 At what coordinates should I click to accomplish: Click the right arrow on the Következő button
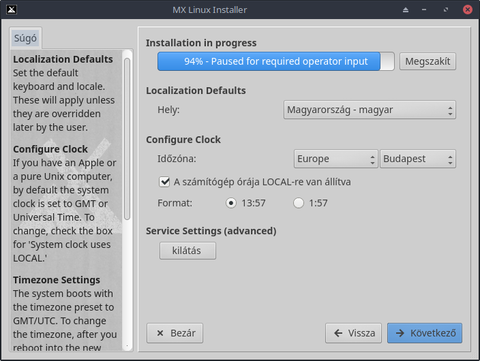(x=400, y=333)
